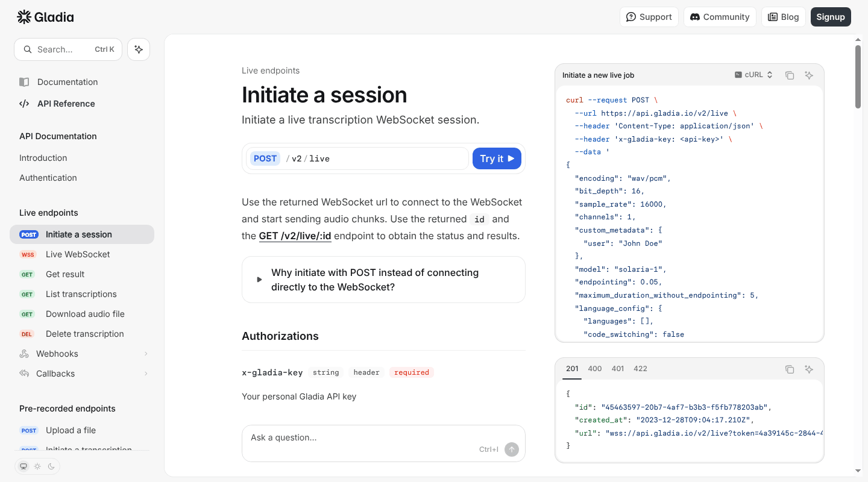Open the Authentication page

pos(82,178)
